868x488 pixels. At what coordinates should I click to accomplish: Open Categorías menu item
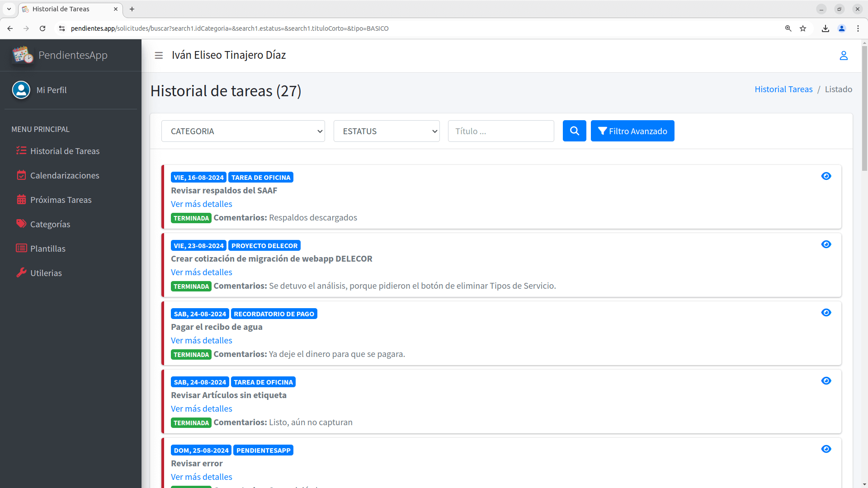tap(71, 224)
